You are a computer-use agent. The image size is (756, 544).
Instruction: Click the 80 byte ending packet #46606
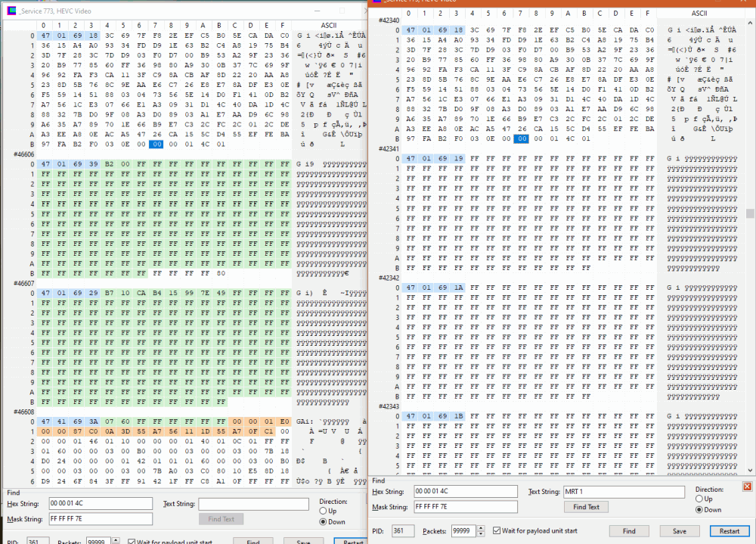coord(221,273)
